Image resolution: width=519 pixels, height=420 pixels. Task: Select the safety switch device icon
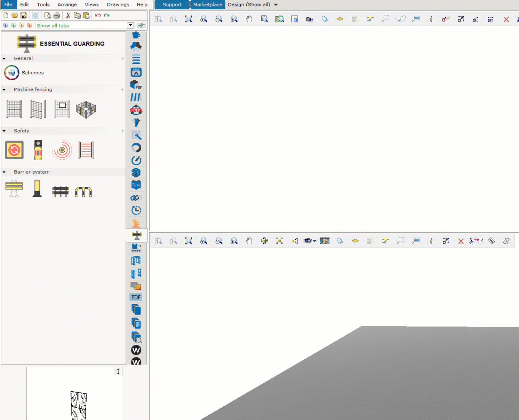pos(38,150)
